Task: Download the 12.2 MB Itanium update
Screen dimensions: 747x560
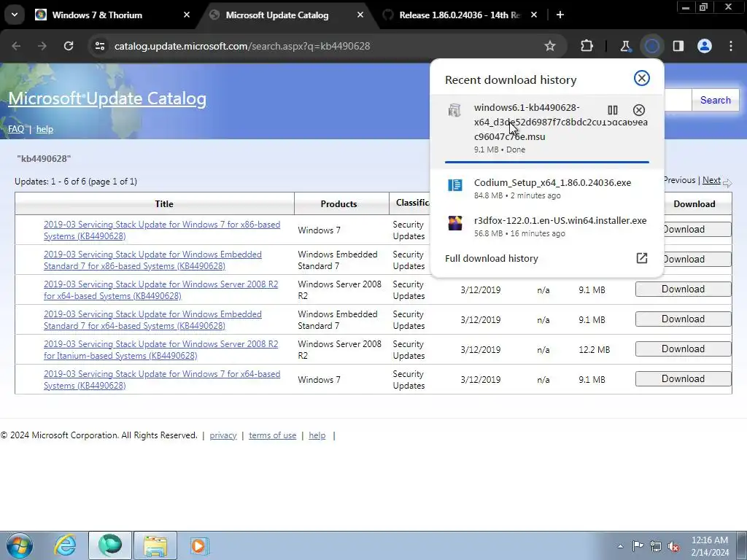Action: tap(683, 349)
